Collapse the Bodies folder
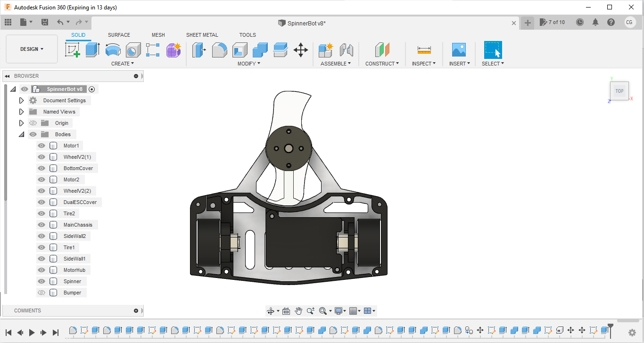Screen dimensions: 644x343 pyautogui.click(x=21, y=134)
